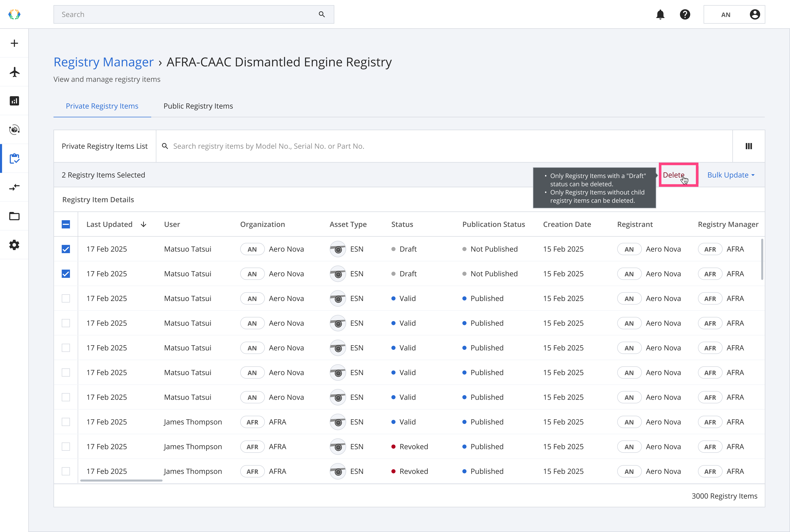Open the folder icon in sidebar
This screenshot has width=790, height=532.
click(x=14, y=216)
